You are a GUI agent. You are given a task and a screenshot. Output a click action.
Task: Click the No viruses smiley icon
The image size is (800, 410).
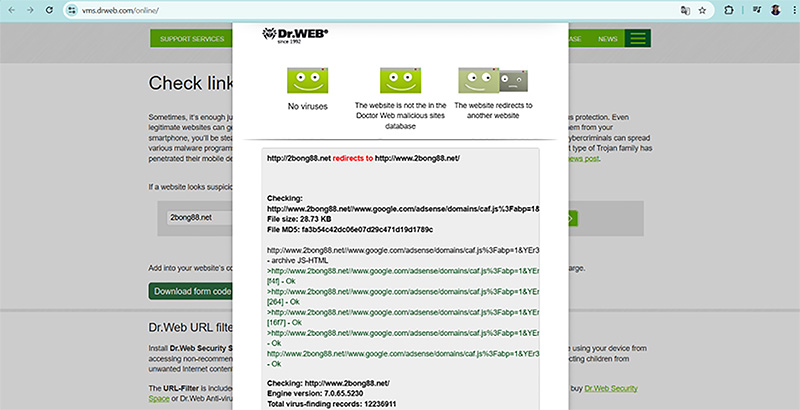click(x=308, y=80)
